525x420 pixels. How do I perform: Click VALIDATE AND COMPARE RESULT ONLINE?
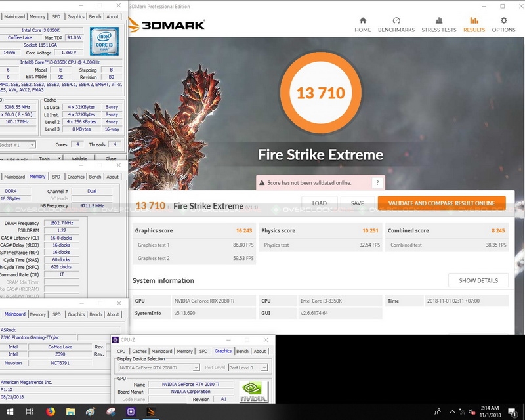pyautogui.click(x=442, y=203)
